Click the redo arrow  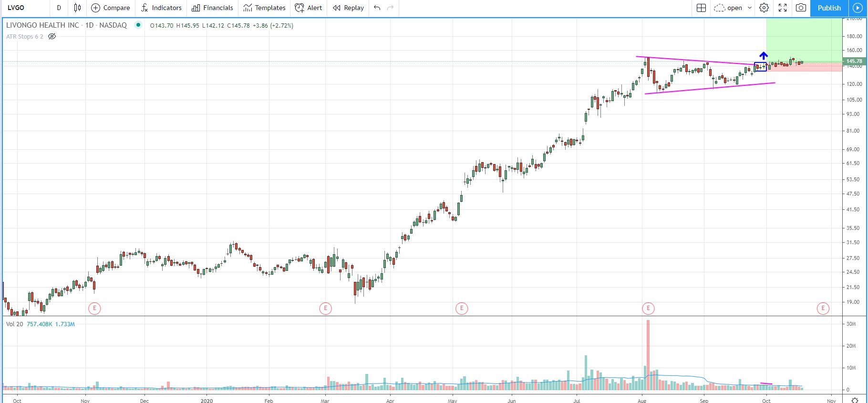391,8
